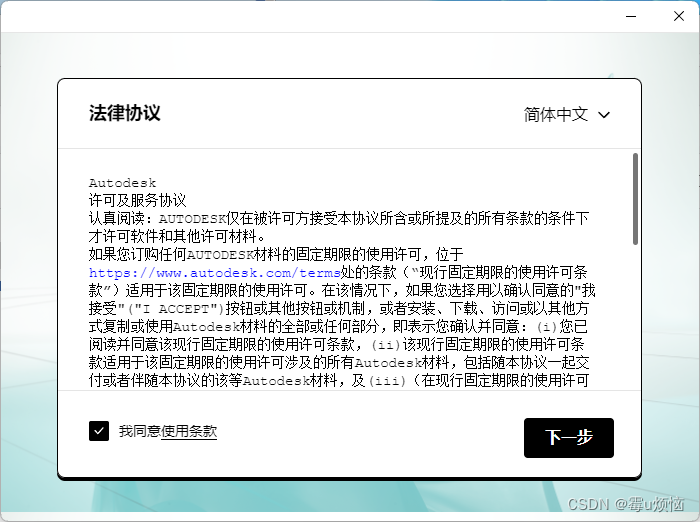Close the installer window
The height and width of the screenshot is (522, 700).
(x=679, y=16)
